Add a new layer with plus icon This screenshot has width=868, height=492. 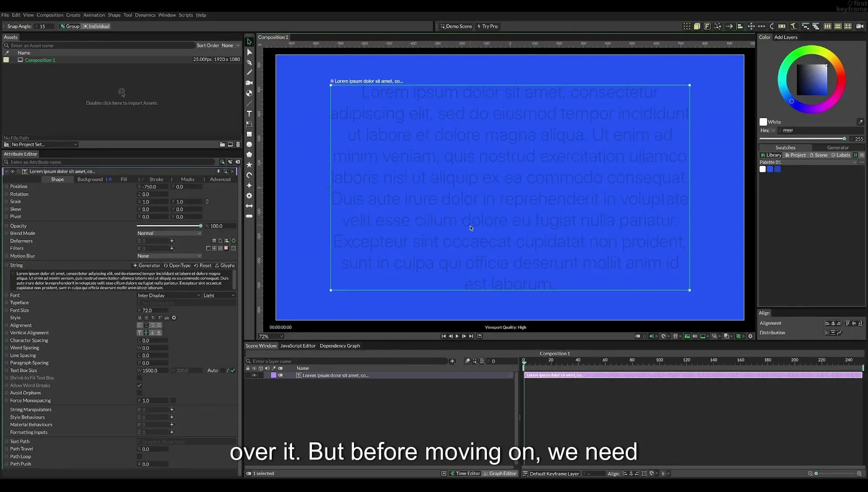click(x=452, y=361)
